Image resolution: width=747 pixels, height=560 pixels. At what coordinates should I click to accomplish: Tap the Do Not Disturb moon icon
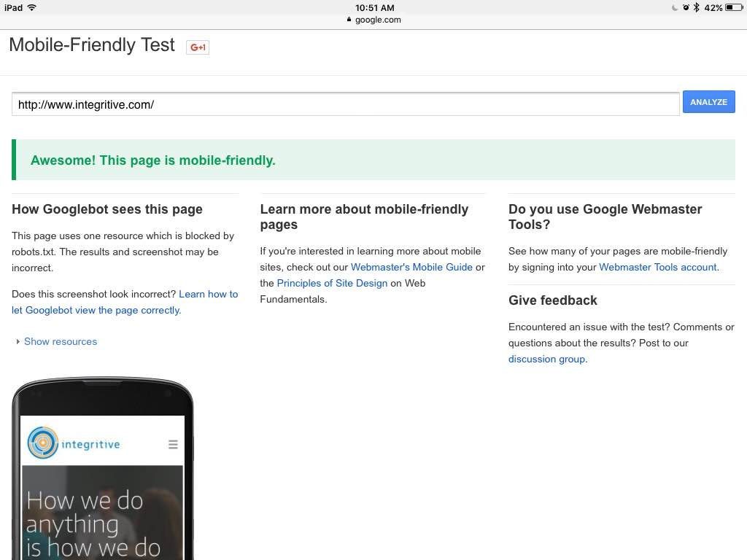coord(675,7)
